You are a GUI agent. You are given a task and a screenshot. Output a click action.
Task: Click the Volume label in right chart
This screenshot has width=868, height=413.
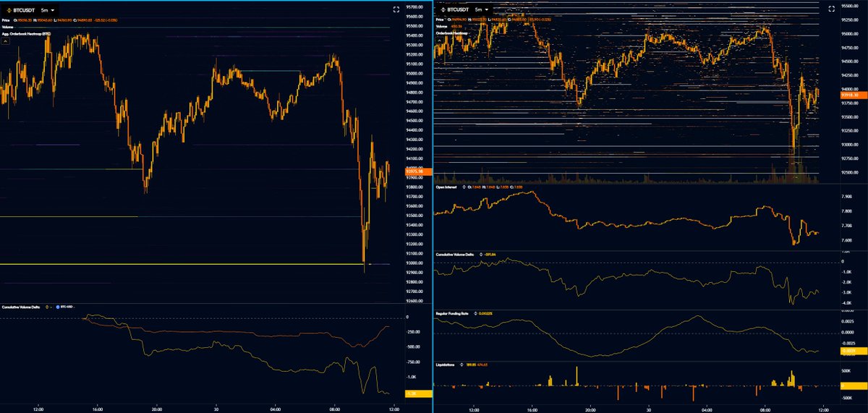pyautogui.click(x=441, y=27)
